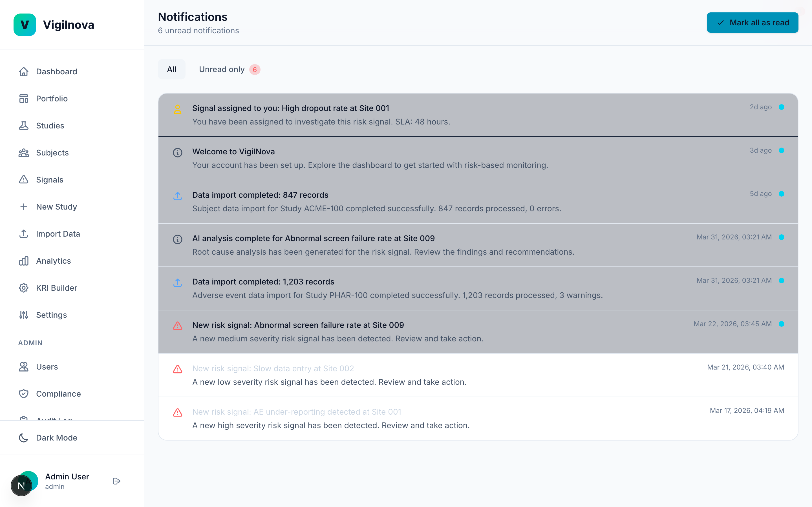Open Import Data upload icon

coord(23,234)
